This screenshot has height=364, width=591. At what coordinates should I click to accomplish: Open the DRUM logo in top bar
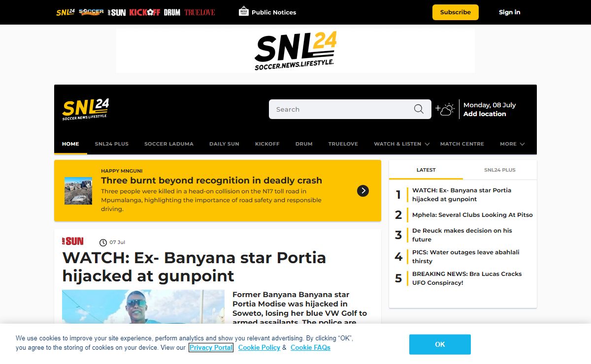(172, 12)
